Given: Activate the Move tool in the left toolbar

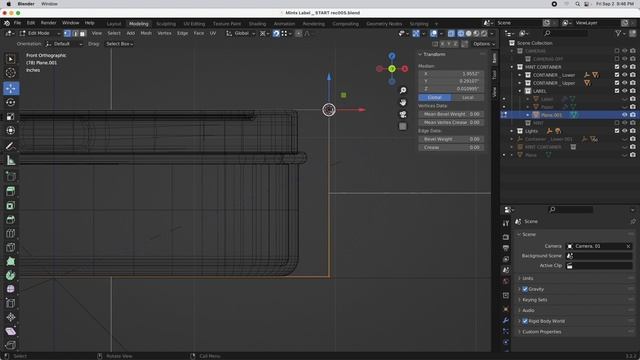Looking at the screenshot, I should point(11,88).
